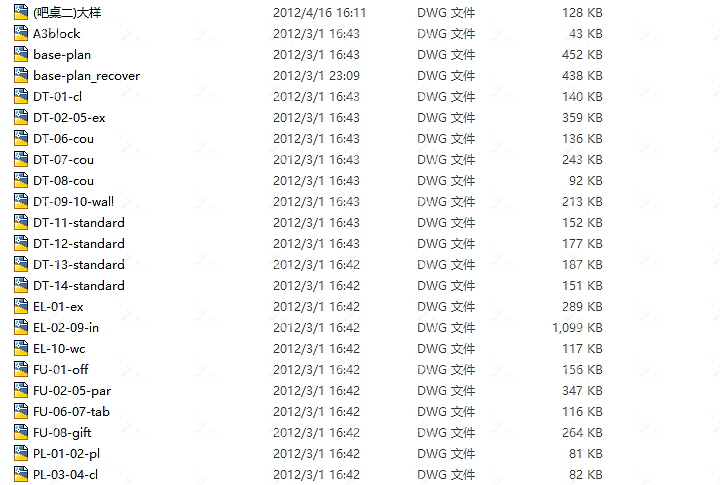Click the DT-11-standard file name

[79, 222]
